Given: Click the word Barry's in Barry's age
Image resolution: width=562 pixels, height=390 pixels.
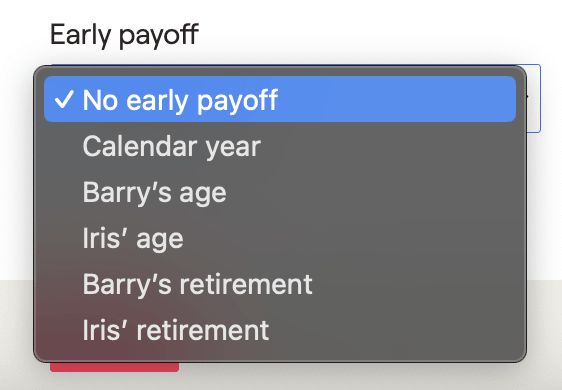Looking at the screenshot, I should point(127,193).
